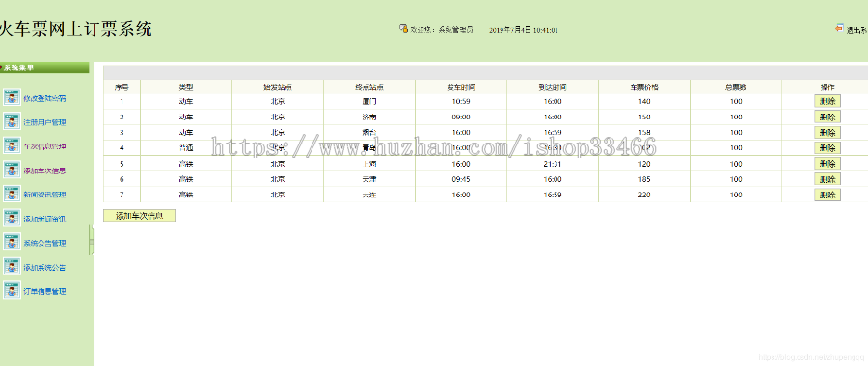
Task: Click the ticket price 220
Action: click(x=644, y=195)
